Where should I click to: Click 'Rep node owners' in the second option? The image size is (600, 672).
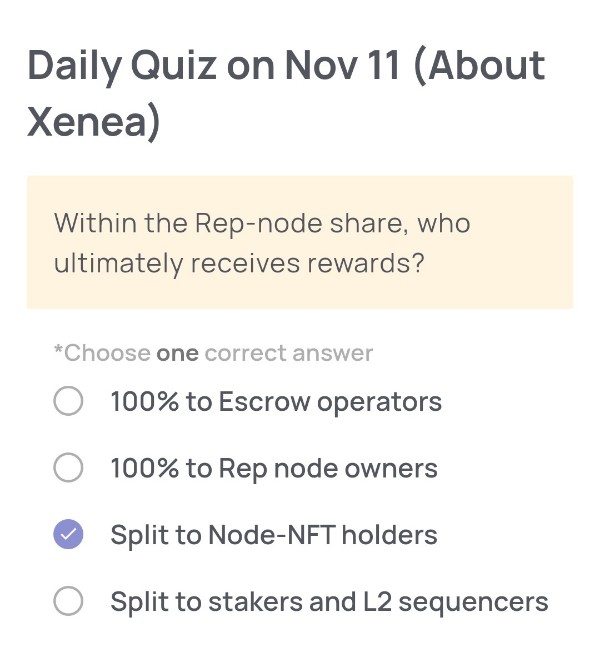328,468
